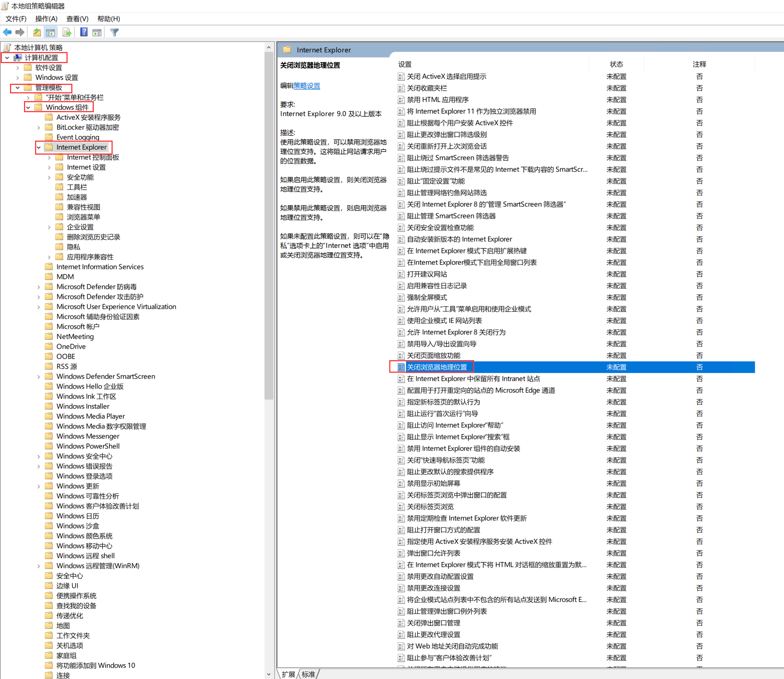Sort list by 状态 column header

click(616, 65)
